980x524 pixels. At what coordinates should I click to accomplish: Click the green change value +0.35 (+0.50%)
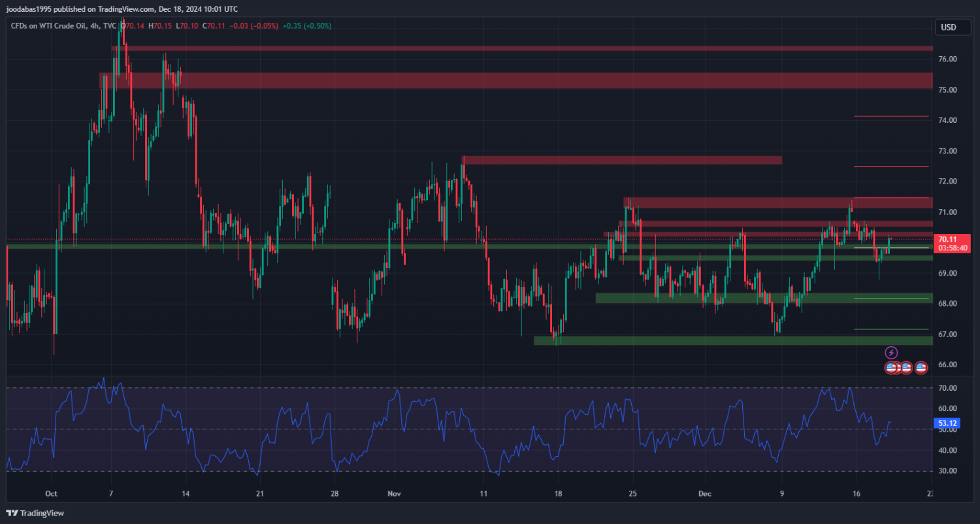click(307, 26)
